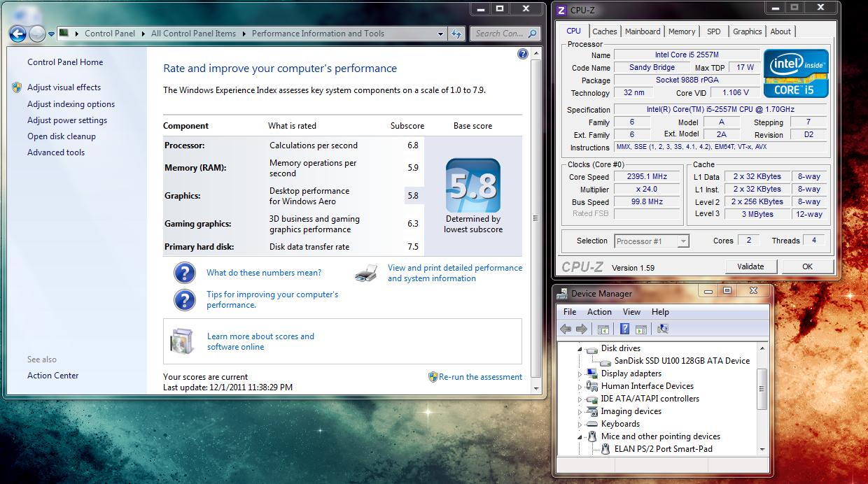The image size is (868, 484).
Task: Click the Human Interface Devices icon
Action: tap(592, 386)
